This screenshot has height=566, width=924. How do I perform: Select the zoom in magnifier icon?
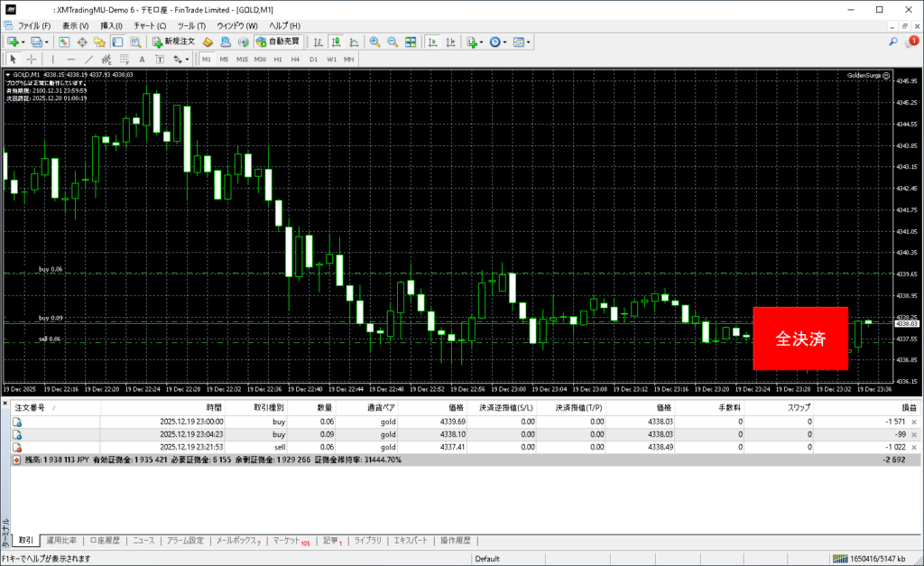(374, 42)
